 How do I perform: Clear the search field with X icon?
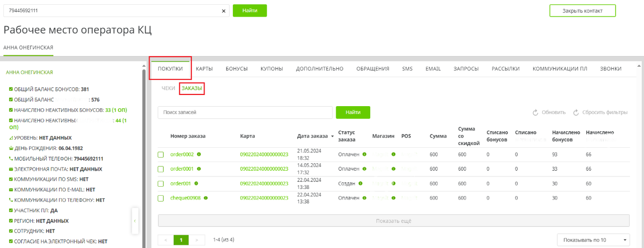[x=224, y=11]
